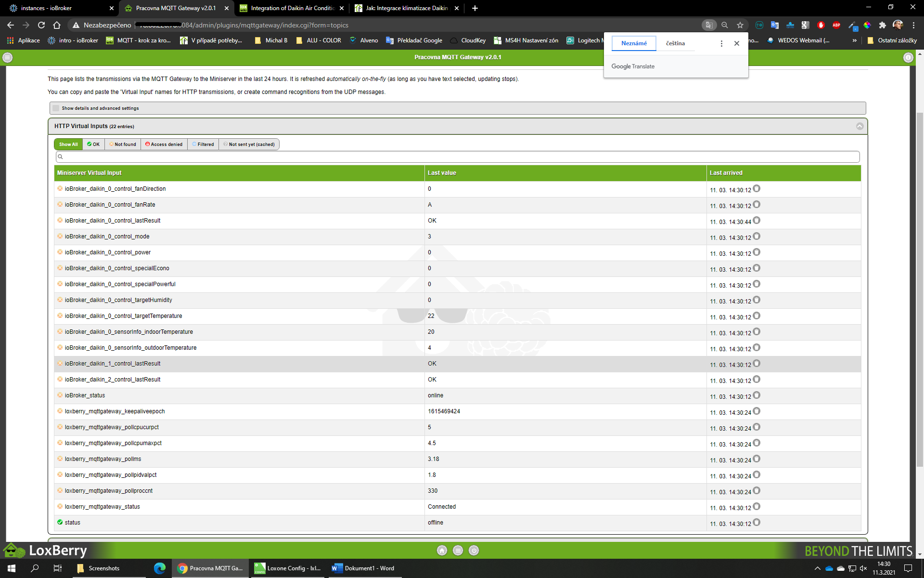924x578 pixels.
Task: Switch to instances - ioBroker browser tab
Action: pyautogui.click(x=47, y=8)
